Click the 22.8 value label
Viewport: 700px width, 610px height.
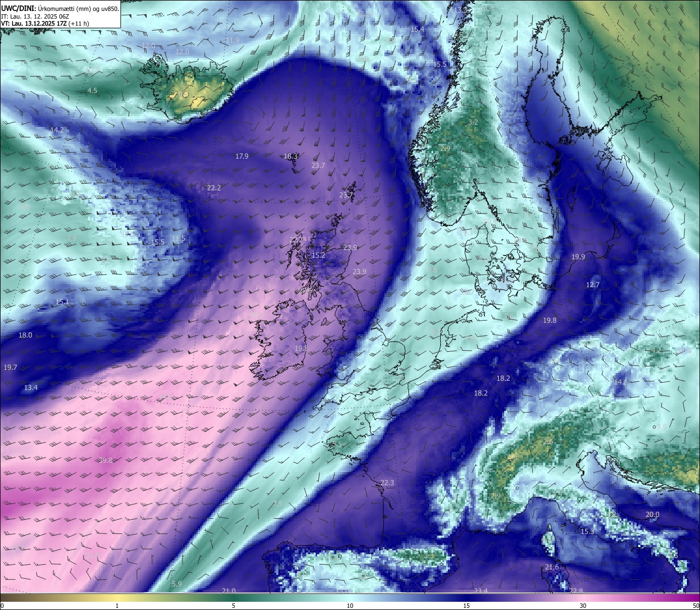(x=576, y=591)
